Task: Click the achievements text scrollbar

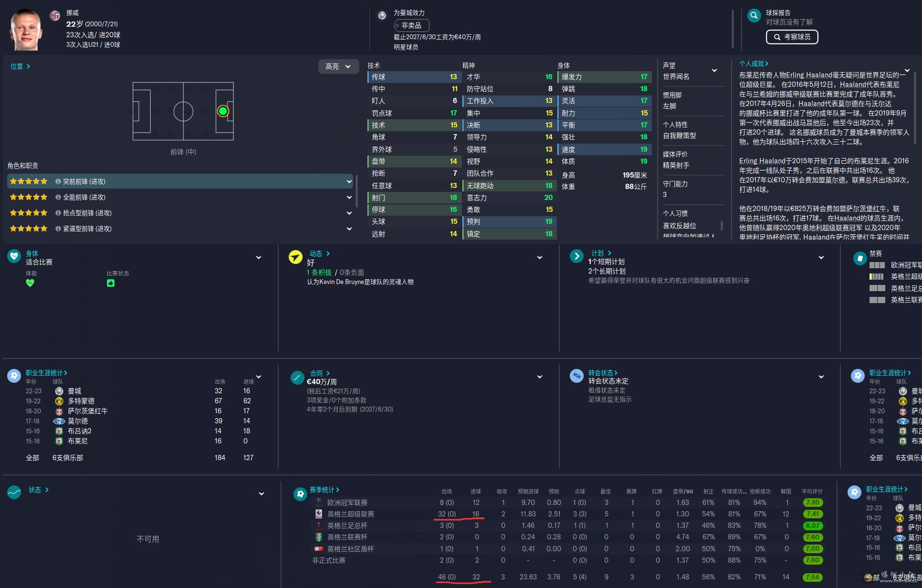Action: pos(916,107)
